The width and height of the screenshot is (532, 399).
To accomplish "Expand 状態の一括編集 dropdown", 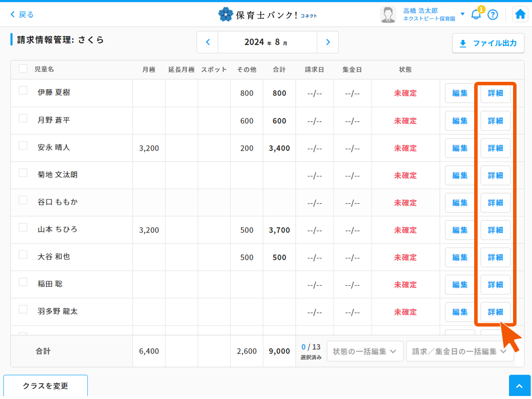I will [x=365, y=351].
